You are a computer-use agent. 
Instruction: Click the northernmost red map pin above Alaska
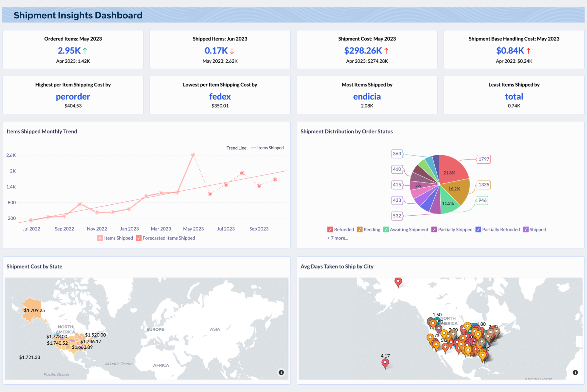coord(398,283)
